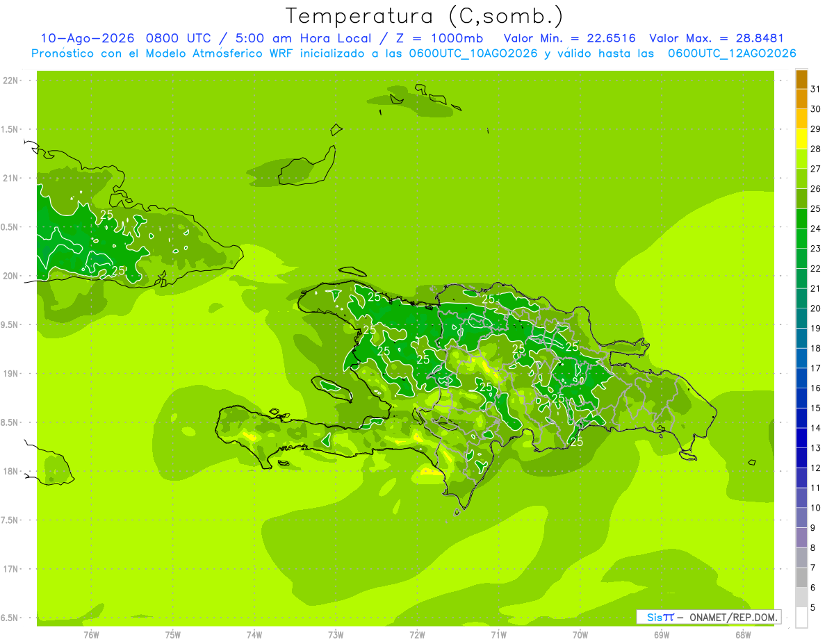This screenshot has height=644, width=834.
Task: Select the dark blue 13 degree legend swatch
Action: tap(801, 438)
